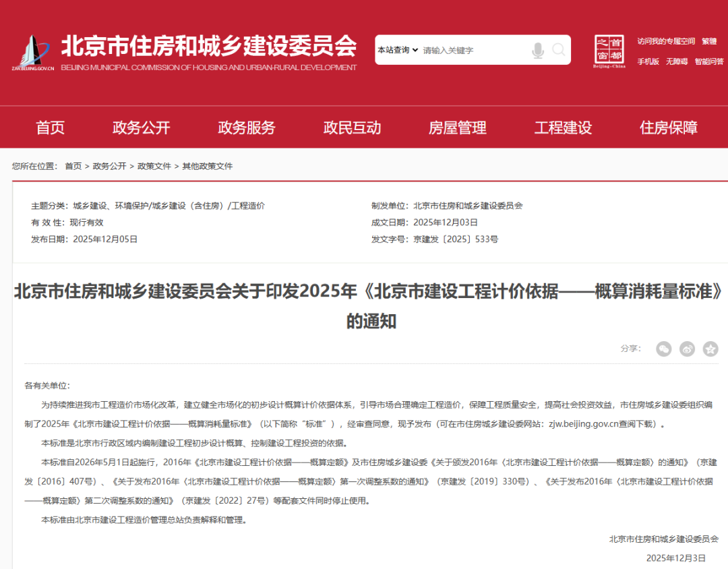
Task: Click the commission building logo at top left
Action: pyautogui.click(x=32, y=53)
